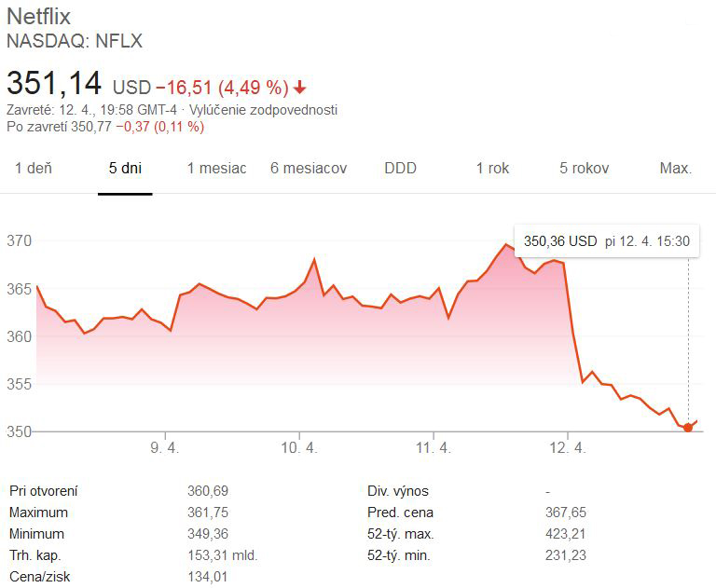Switch chart to "1 rok" range

coord(492,169)
